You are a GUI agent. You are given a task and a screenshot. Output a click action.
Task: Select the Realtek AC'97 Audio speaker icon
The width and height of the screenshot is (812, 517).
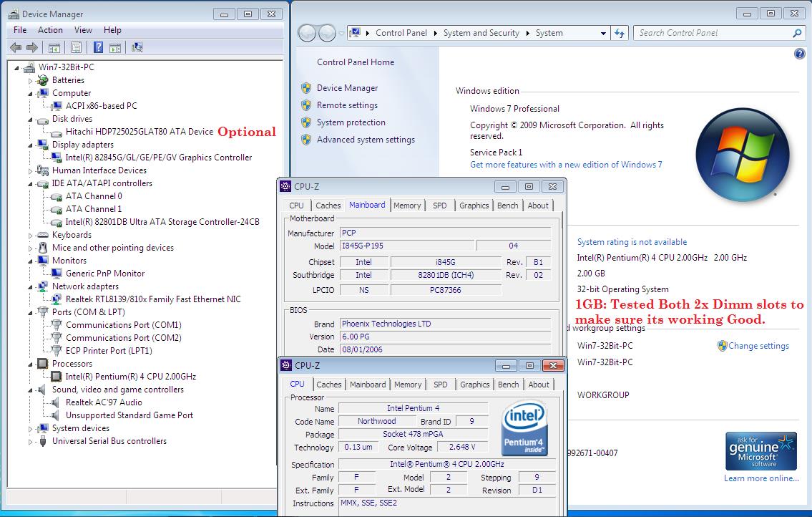point(55,402)
